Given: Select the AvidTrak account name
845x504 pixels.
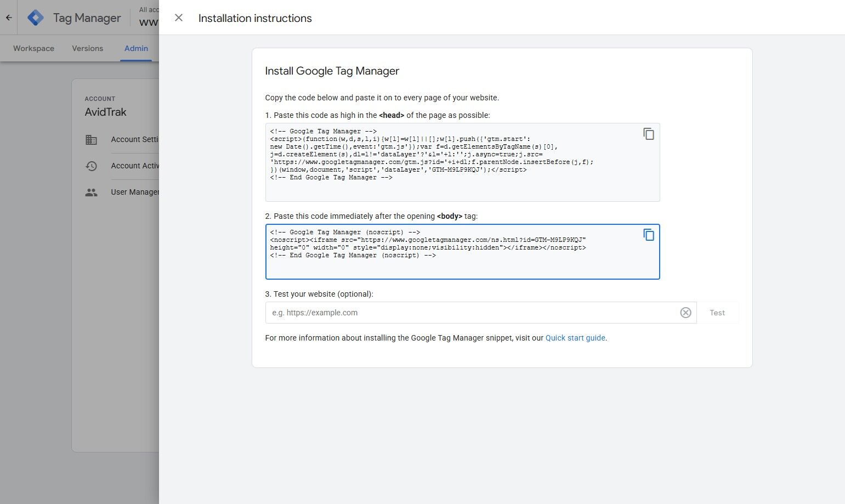Looking at the screenshot, I should point(106,112).
